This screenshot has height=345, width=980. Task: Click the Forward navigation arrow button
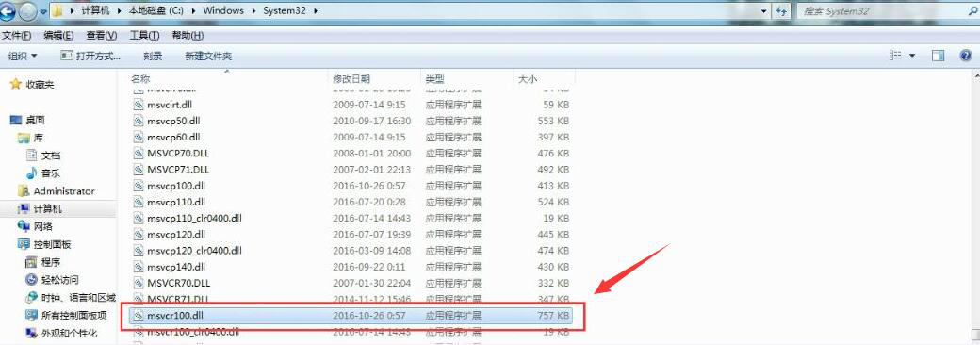27,11
